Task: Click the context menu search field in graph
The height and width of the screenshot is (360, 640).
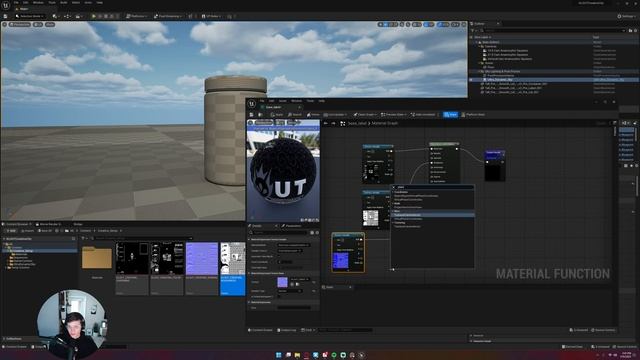Action: tap(433, 187)
